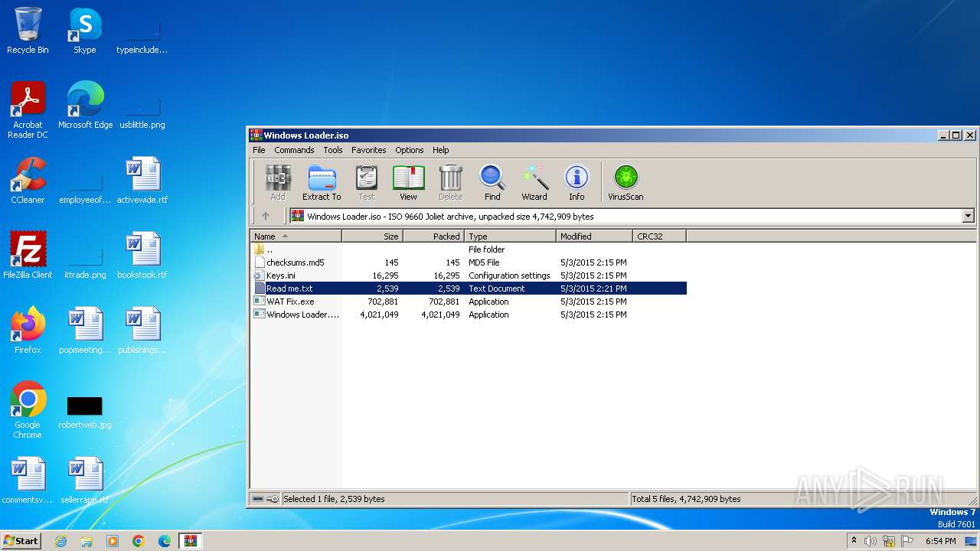Sort list by Size column header
The image size is (980, 551).
(372, 236)
